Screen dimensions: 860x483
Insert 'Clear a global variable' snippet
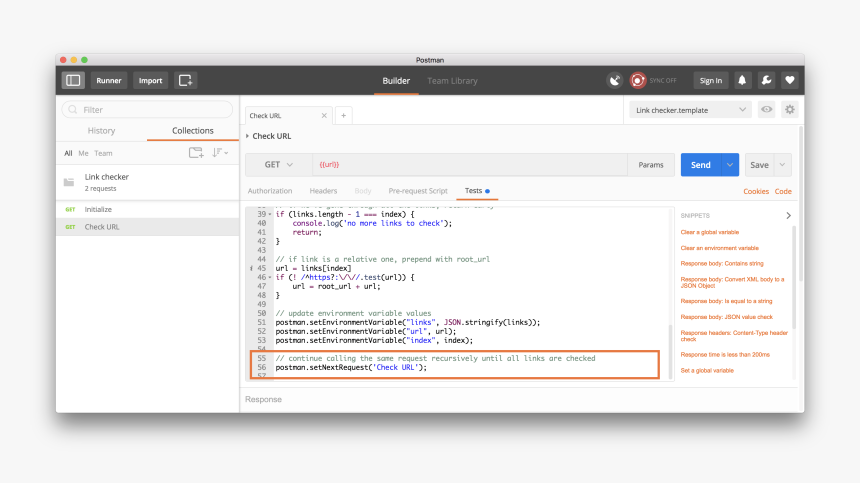coord(710,232)
